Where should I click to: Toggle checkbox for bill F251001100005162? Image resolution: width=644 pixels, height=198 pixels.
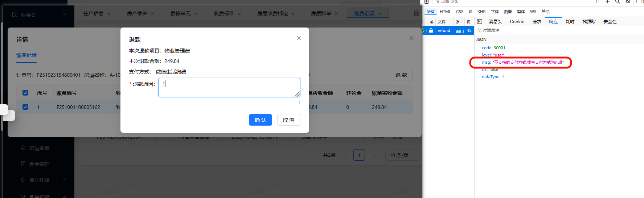[25, 107]
